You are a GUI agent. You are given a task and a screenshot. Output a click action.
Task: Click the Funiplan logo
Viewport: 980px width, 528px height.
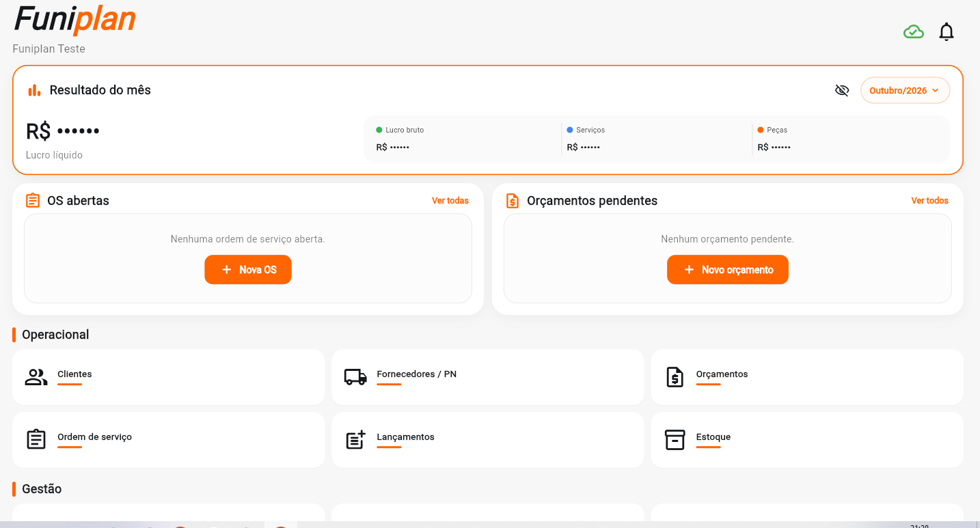click(74, 19)
